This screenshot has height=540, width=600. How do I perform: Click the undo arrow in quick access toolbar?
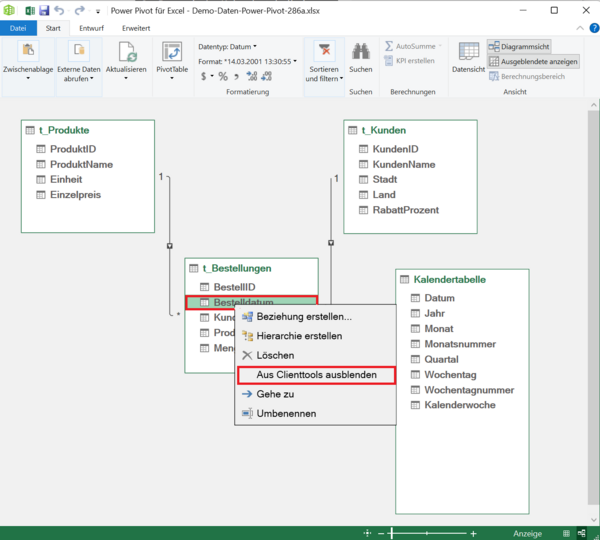tap(60, 10)
